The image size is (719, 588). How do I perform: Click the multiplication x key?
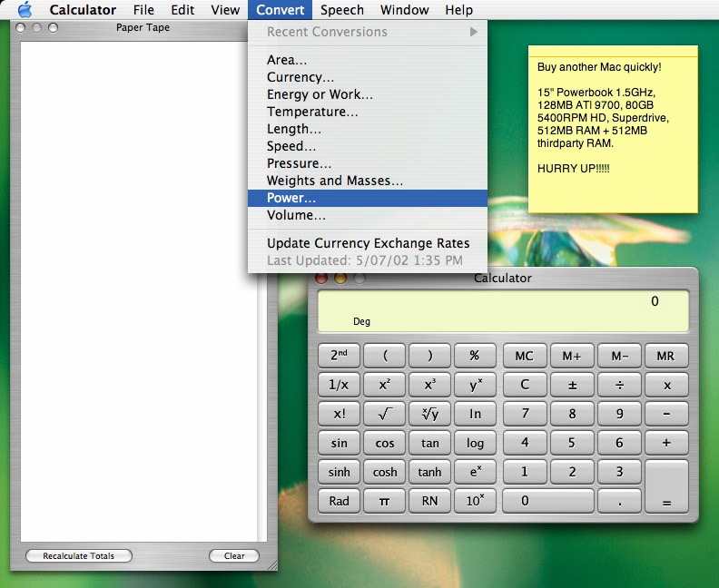[666, 385]
